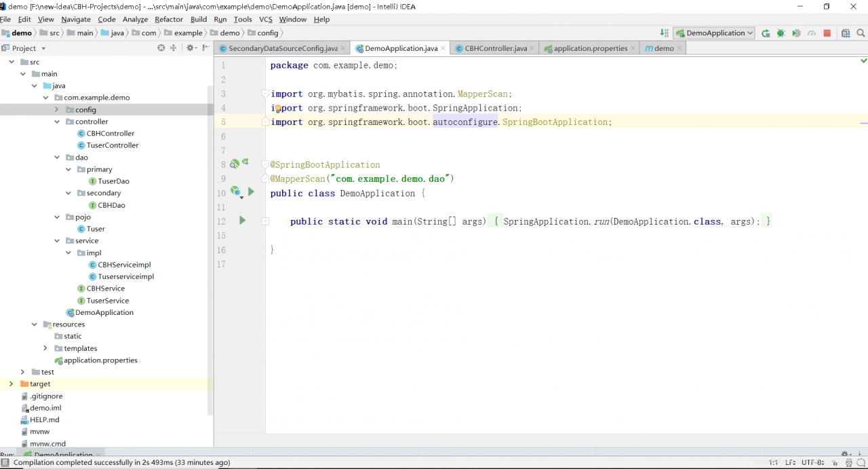Click the green inspection checkmark in editor corner
Image resolution: width=868 pixels, height=469 pixels.
tap(864, 61)
